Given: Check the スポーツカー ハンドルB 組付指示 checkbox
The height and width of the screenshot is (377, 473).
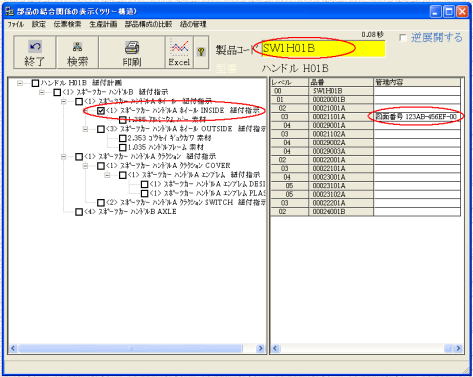Looking at the screenshot, I should point(57,92).
